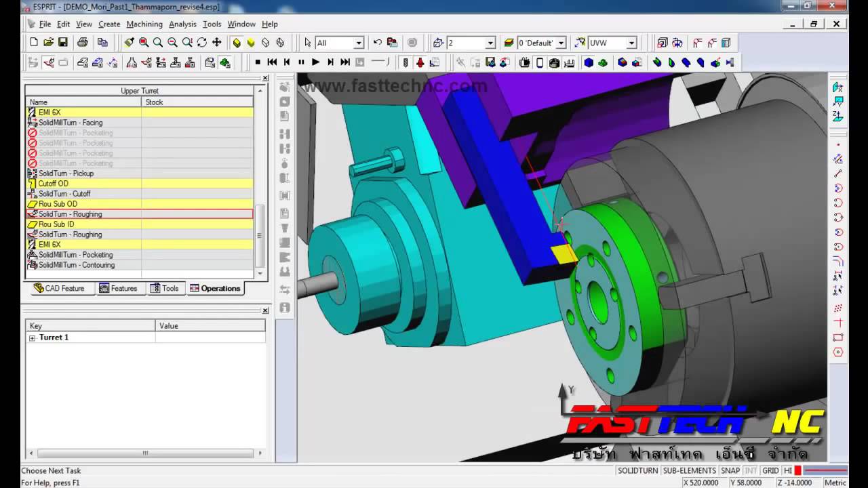Switch to the Operations tab
The image size is (868, 488).
215,288
